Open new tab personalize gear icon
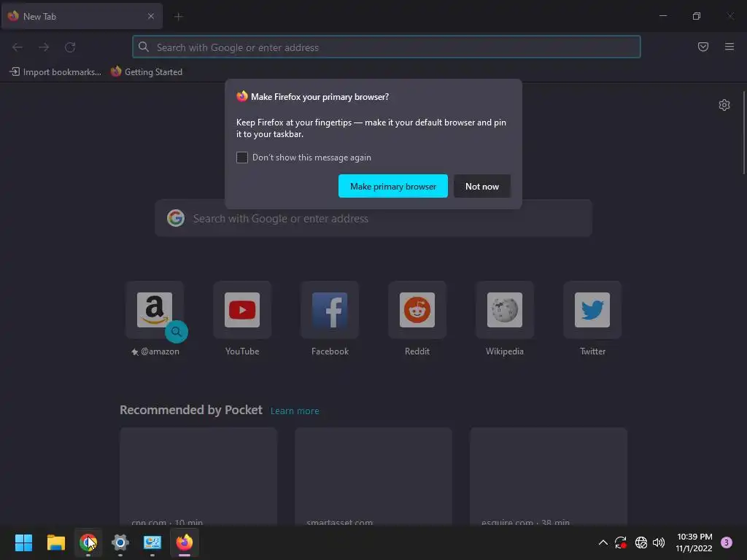 724,105
